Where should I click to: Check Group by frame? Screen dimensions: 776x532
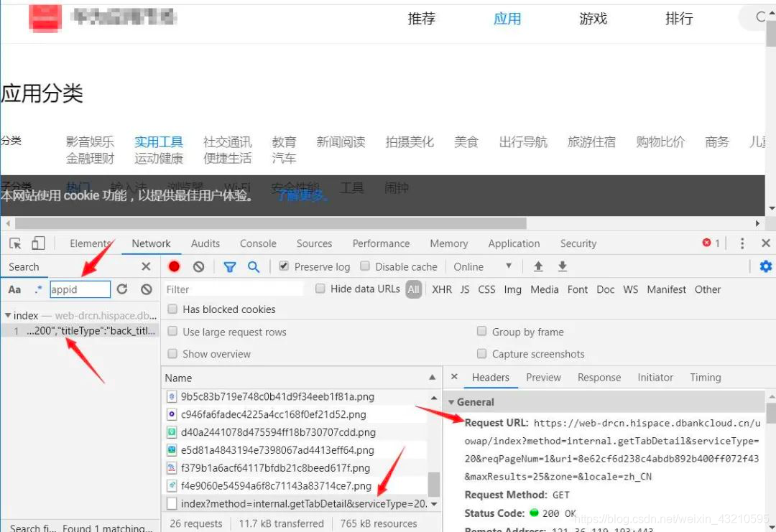coord(481,331)
